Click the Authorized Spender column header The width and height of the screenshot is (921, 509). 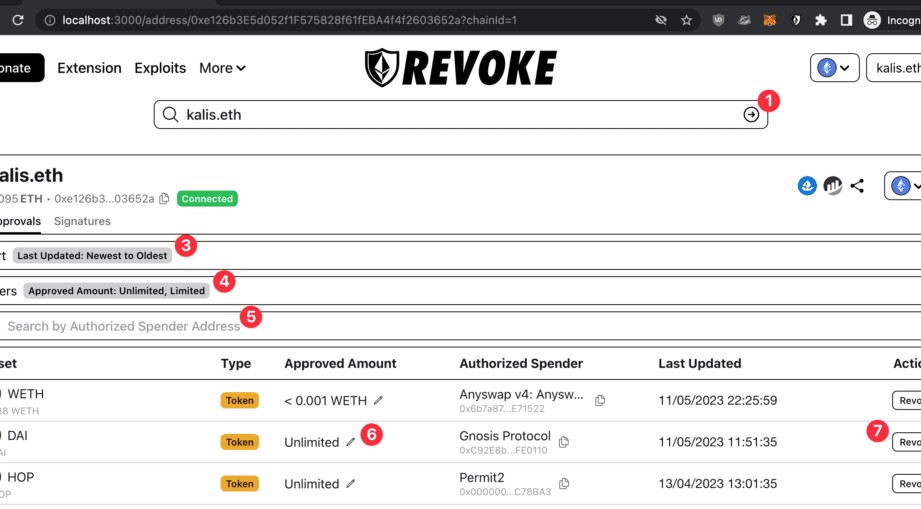click(x=521, y=363)
